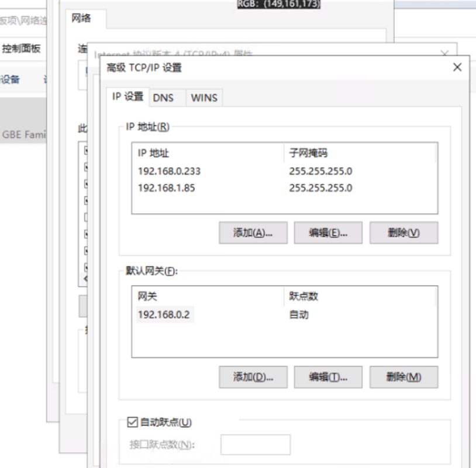The width and height of the screenshot is (476, 468).
Task: Open the 网络 tab in background properties window
Action: click(x=81, y=18)
